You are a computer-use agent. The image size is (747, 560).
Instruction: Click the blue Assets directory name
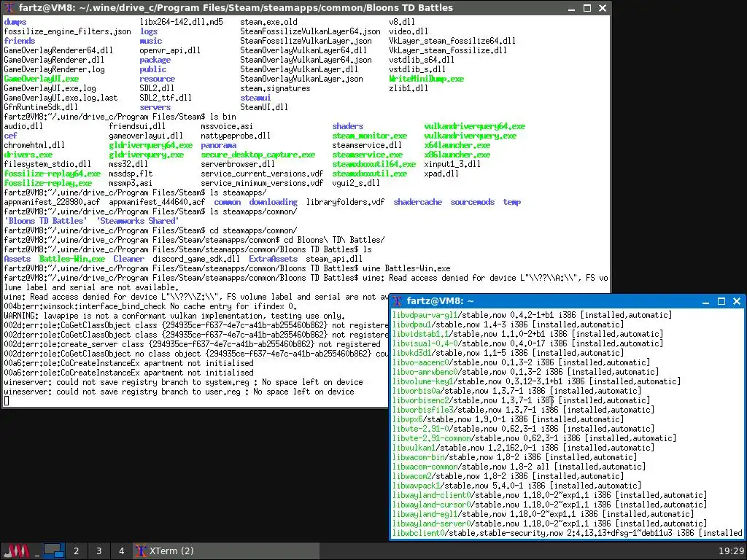[x=18, y=259]
